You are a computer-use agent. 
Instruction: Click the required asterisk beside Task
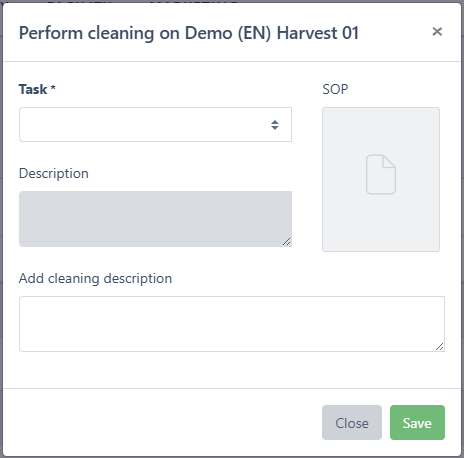click(x=53, y=87)
